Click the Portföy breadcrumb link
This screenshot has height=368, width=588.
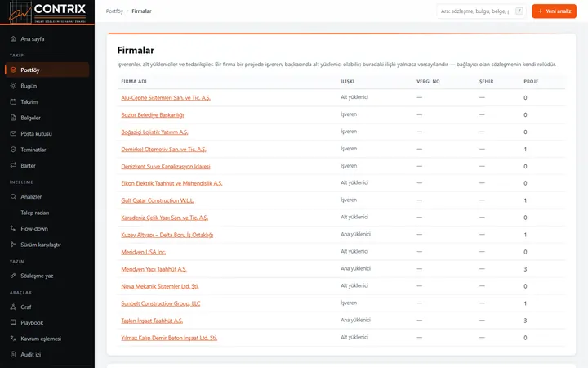tap(114, 11)
